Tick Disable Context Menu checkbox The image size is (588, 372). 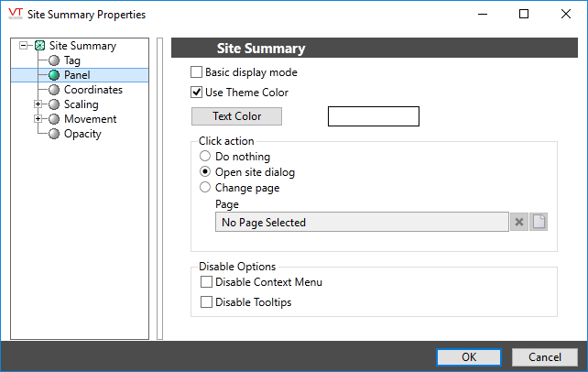(x=206, y=282)
